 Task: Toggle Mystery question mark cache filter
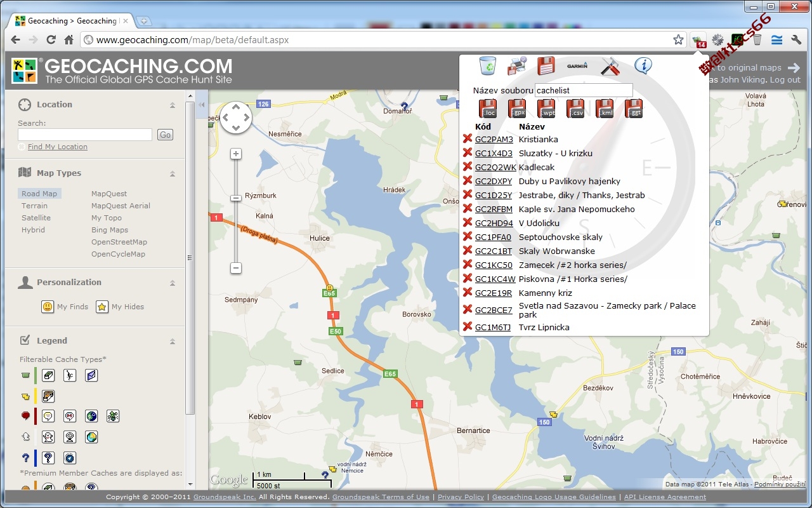click(x=48, y=458)
